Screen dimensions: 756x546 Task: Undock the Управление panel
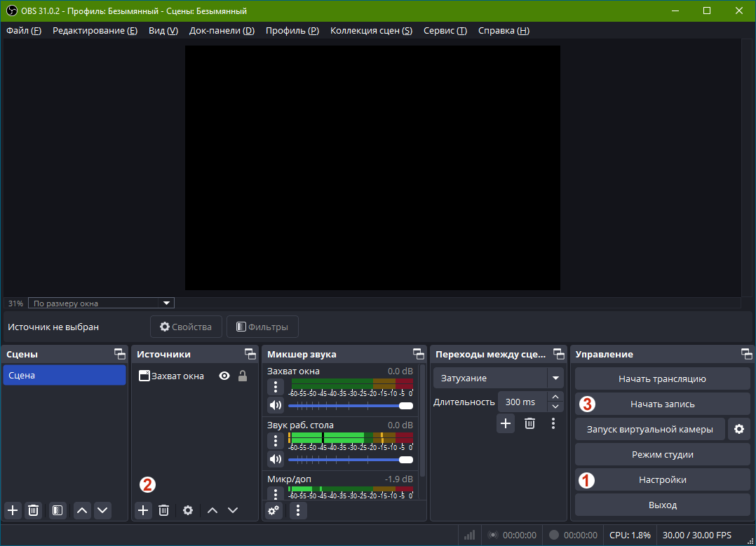click(746, 354)
